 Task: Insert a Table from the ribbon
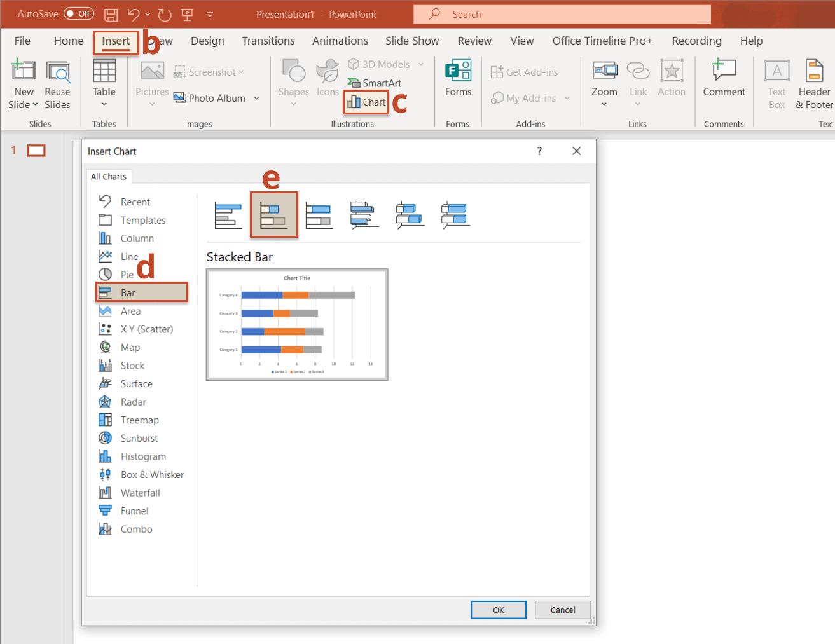click(x=104, y=83)
